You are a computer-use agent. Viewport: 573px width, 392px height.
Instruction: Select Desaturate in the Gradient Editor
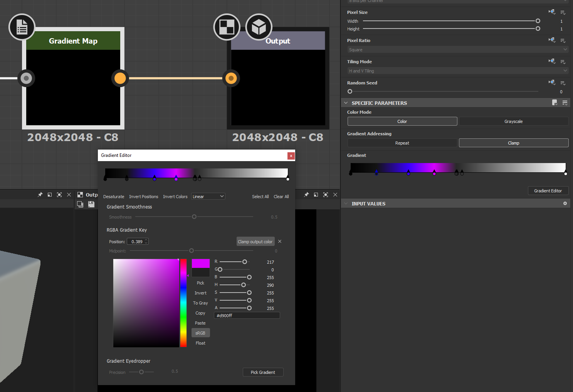tap(113, 197)
